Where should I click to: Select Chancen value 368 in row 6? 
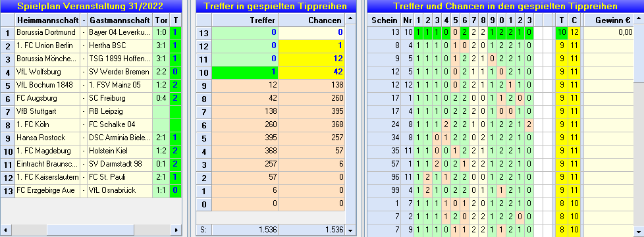click(x=311, y=125)
